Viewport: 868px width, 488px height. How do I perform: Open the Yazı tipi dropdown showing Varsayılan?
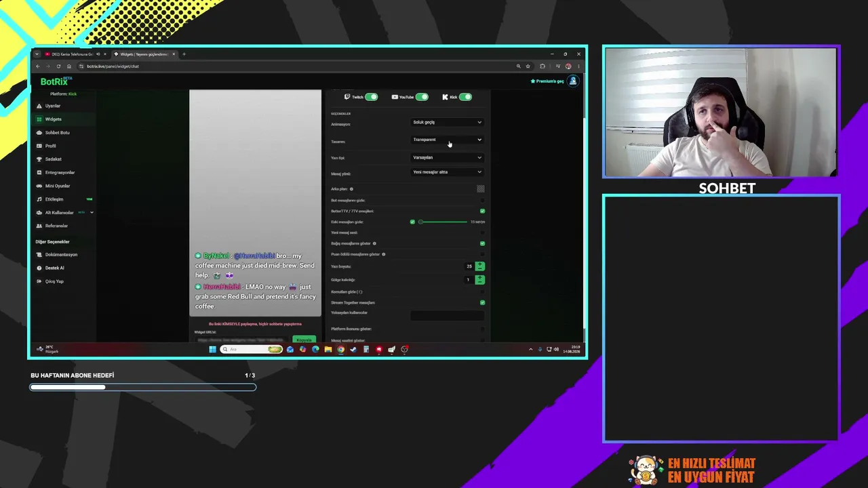(448, 158)
